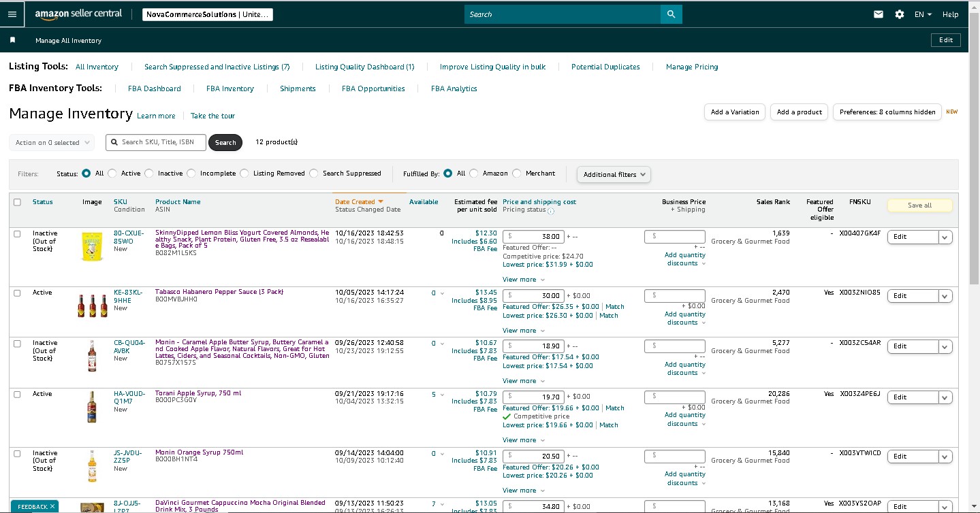Image resolution: width=980 pixels, height=513 pixels.
Task: Check the SkinnyDipped Almonds row checkbox
Action: [x=17, y=233]
